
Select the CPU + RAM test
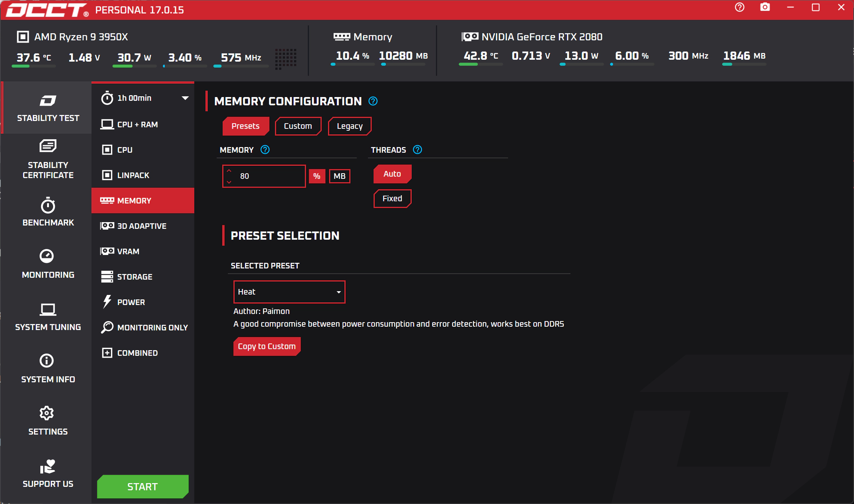click(x=143, y=124)
